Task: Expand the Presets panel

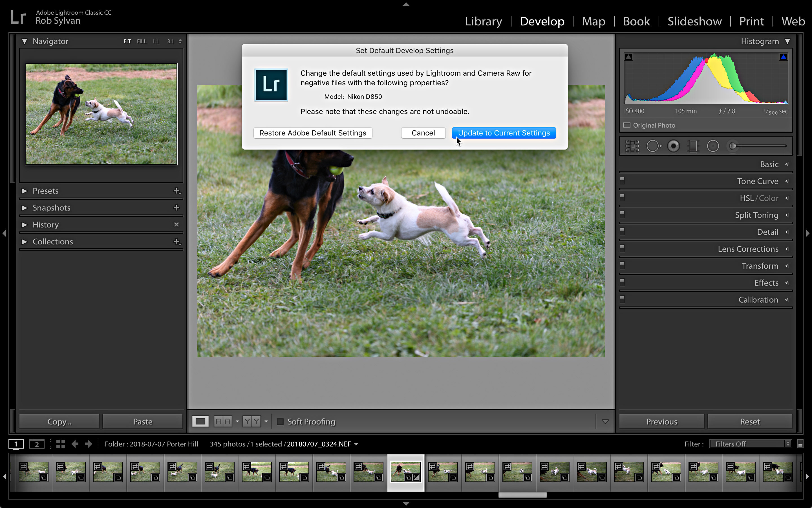Action: (25, 191)
